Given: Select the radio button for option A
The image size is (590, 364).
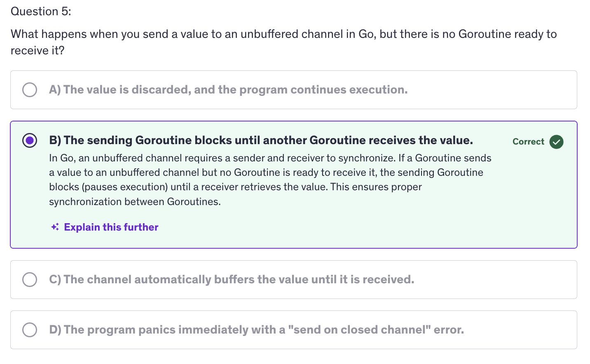Looking at the screenshot, I should (x=30, y=90).
